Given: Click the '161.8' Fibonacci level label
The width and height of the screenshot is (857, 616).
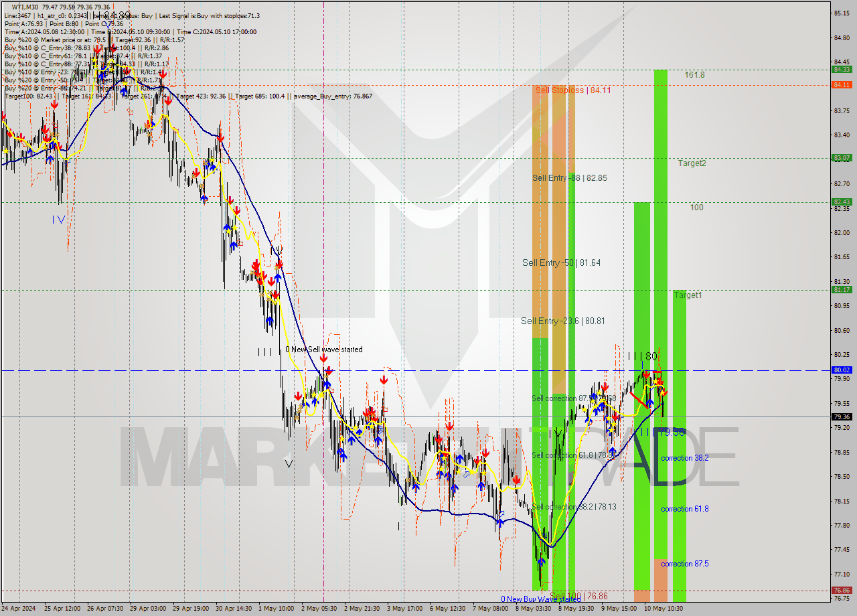Looking at the screenshot, I should coord(694,75).
